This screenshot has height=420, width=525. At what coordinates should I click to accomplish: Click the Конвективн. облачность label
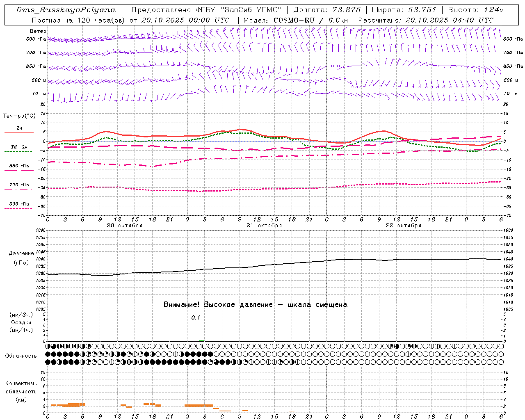tap(21, 388)
